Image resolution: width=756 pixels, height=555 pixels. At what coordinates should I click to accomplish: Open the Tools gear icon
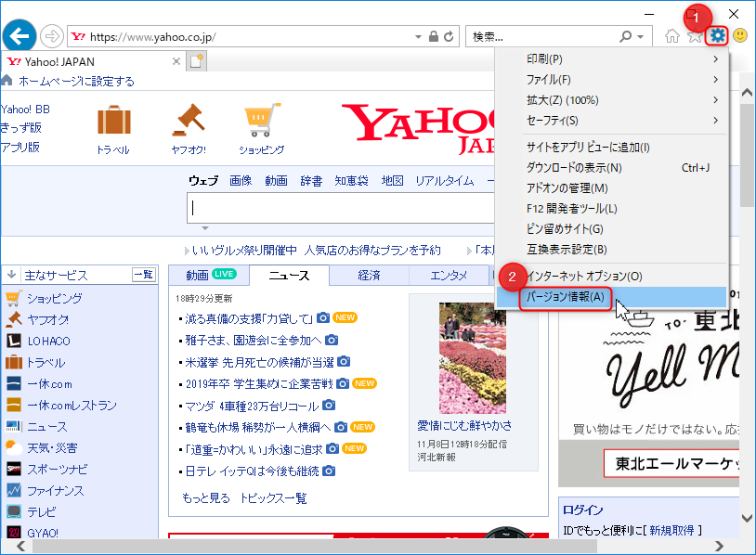pyautogui.click(x=717, y=35)
